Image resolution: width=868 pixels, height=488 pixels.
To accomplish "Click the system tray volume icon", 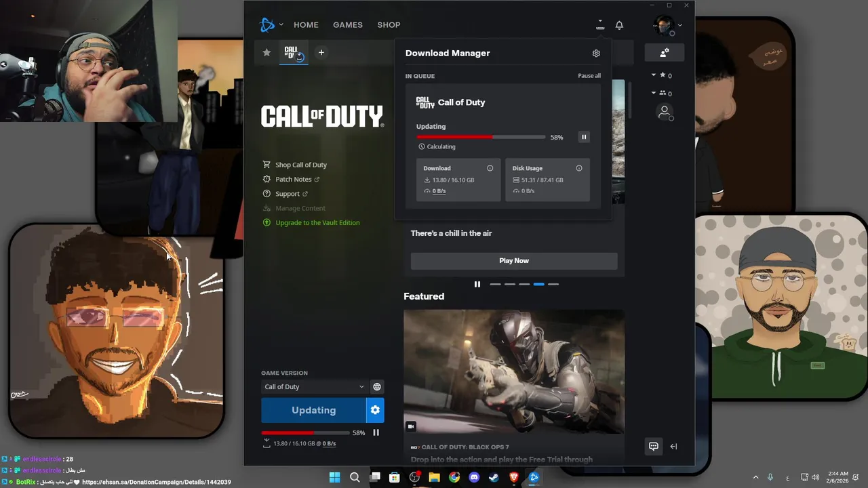I will pos(815,477).
